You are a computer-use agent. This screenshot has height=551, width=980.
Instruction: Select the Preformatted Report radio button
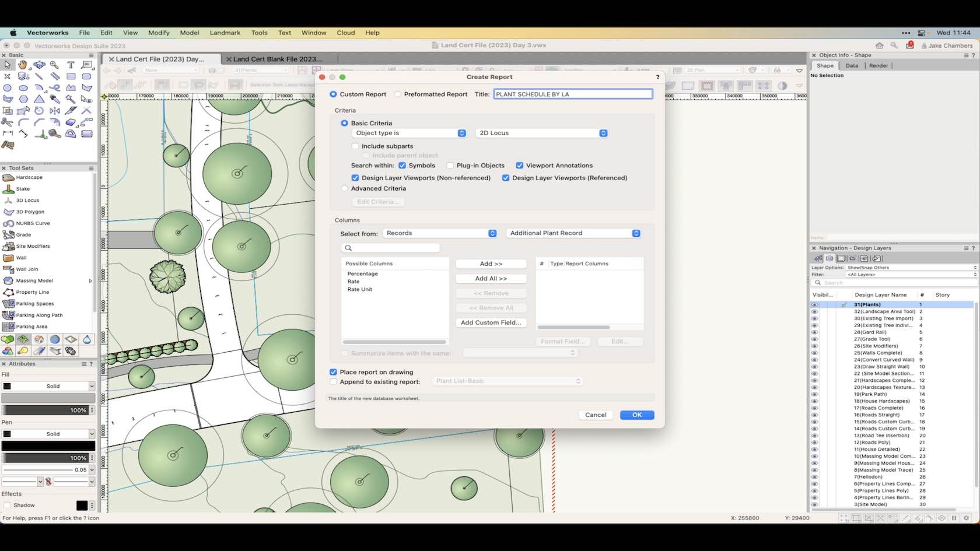coord(398,94)
